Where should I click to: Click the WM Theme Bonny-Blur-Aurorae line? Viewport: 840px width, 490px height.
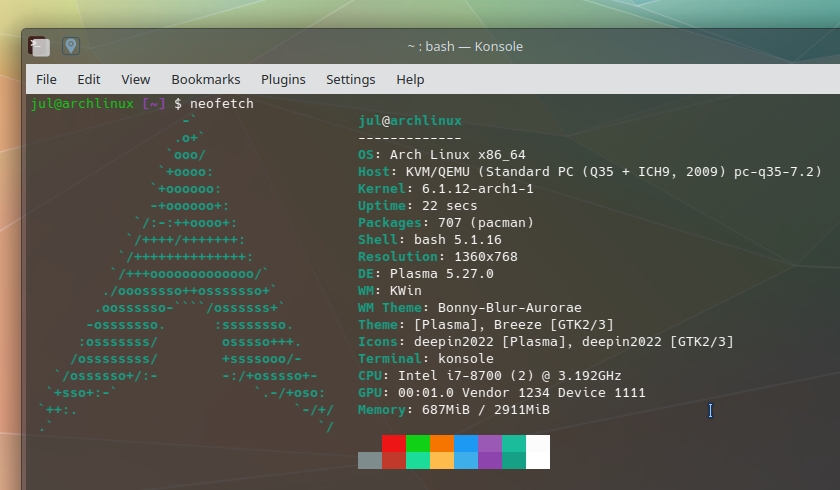coord(470,308)
